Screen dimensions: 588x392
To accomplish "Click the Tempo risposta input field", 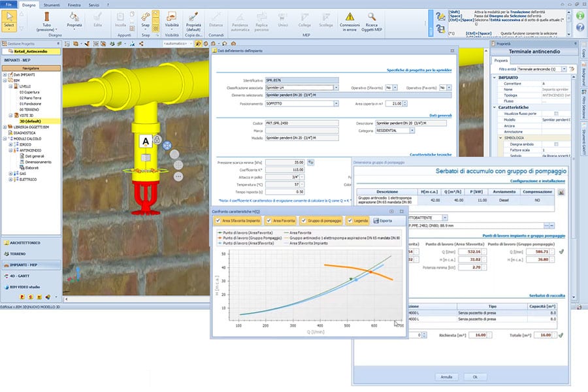I will pyautogui.click(x=285, y=191).
